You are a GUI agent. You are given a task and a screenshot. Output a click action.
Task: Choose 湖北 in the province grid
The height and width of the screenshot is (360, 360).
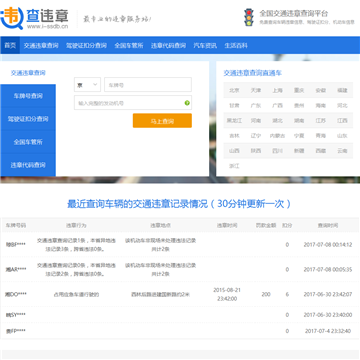click(x=277, y=120)
